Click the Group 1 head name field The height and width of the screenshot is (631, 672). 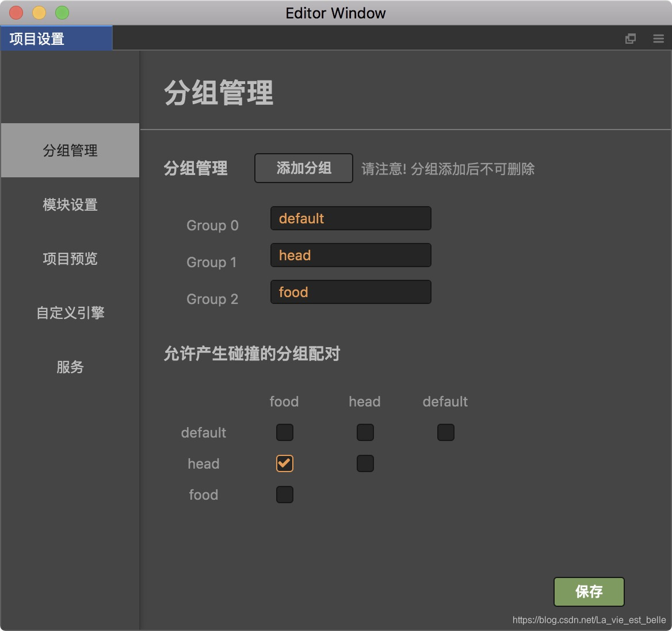coord(350,255)
